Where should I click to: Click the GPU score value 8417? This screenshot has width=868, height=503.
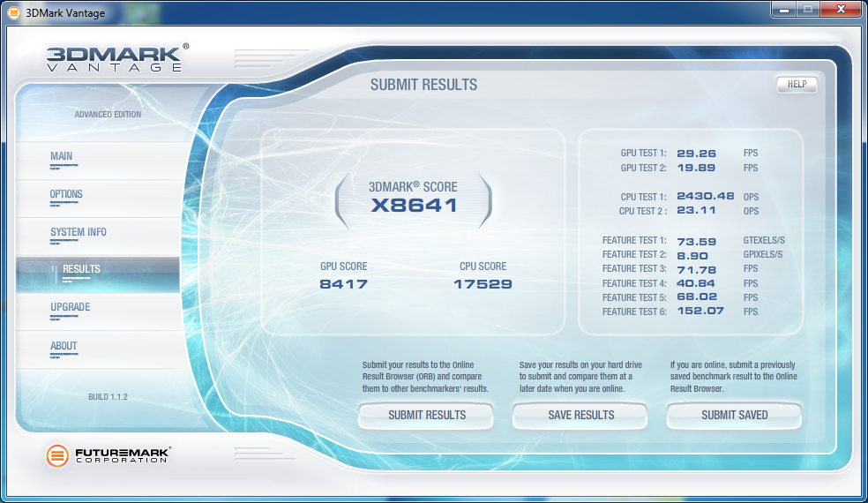[343, 284]
